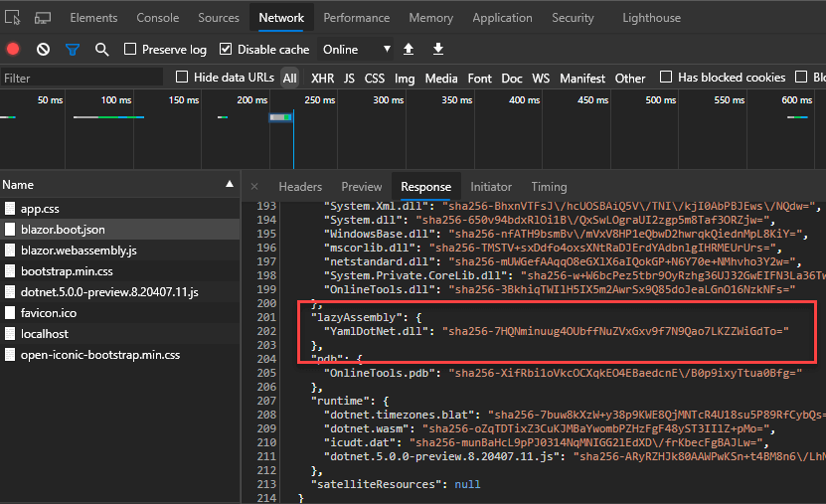Click the export HAR download arrow
The height and width of the screenshot is (504, 826).
tap(438, 49)
